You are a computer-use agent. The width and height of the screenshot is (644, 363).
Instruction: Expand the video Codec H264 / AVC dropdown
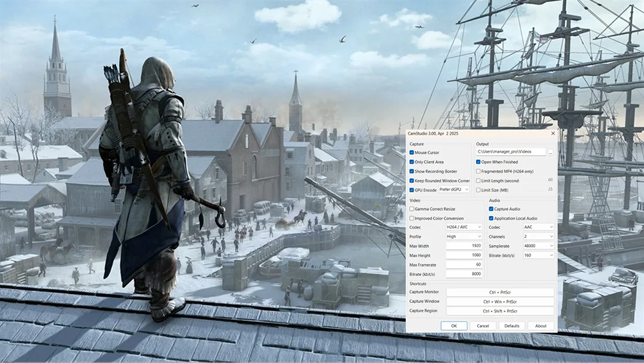coord(464,227)
